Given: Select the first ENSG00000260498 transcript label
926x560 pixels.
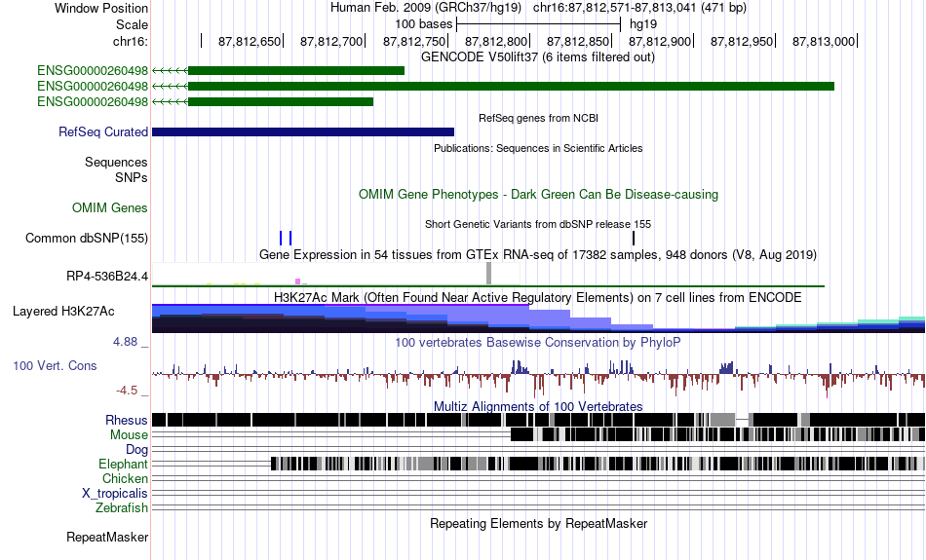Looking at the screenshot, I should [x=93, y=71].
